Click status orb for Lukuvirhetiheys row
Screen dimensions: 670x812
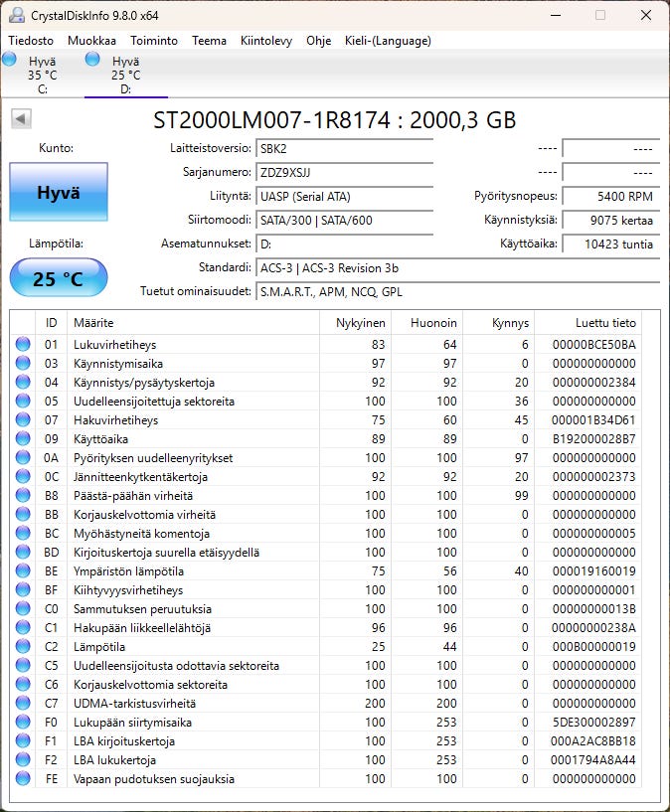23,345
